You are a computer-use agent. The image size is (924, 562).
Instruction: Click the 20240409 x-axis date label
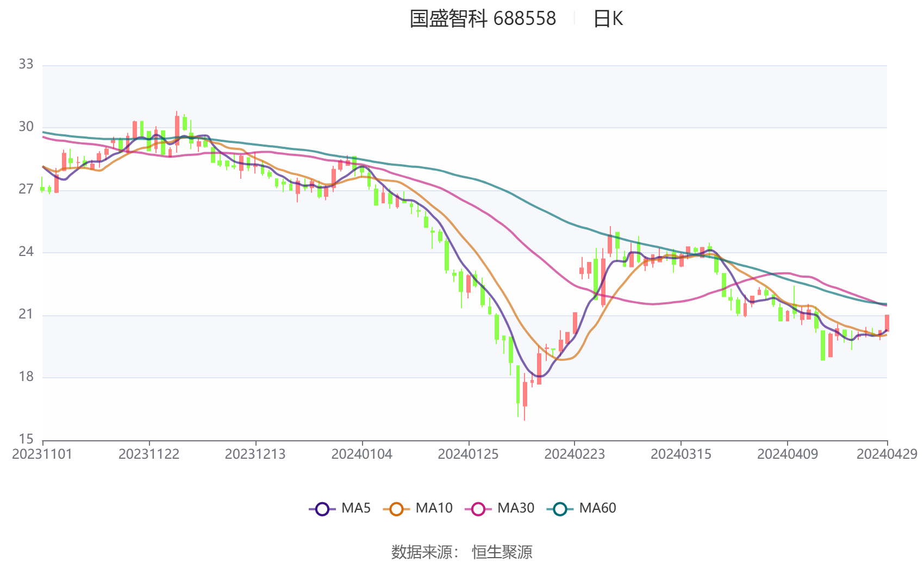tap(788, 454)
